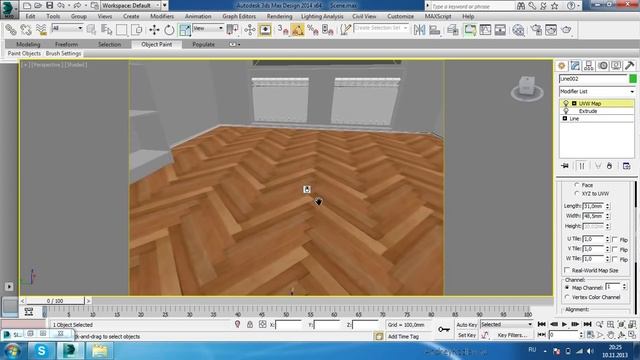The width and height of the screenshot is (640, 360).
Task: Click the Line002 object color swatch
Action: pos(633,79)
